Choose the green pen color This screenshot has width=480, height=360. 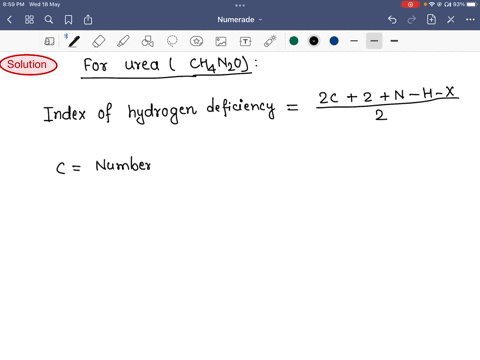[294, 41]
